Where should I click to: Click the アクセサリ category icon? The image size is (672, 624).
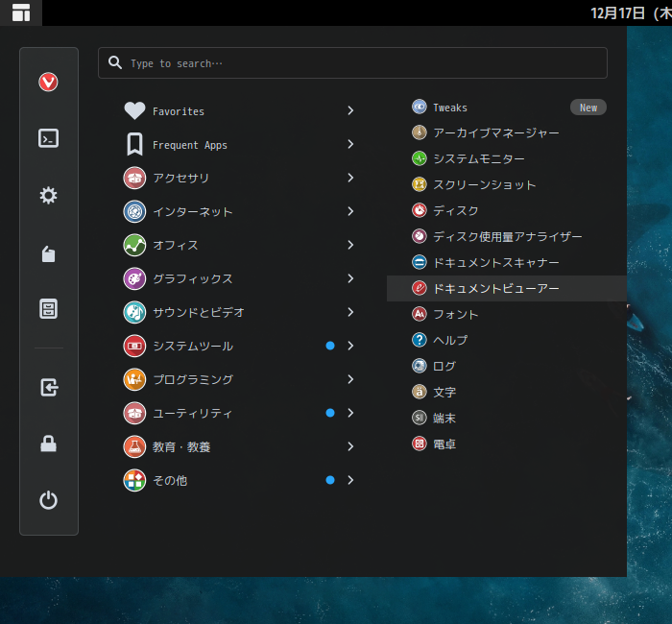coord(134,178)
